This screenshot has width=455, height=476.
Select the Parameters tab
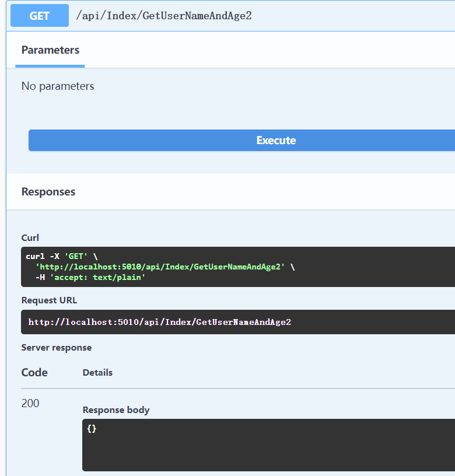pyautogui.click(x=50, y=50)
